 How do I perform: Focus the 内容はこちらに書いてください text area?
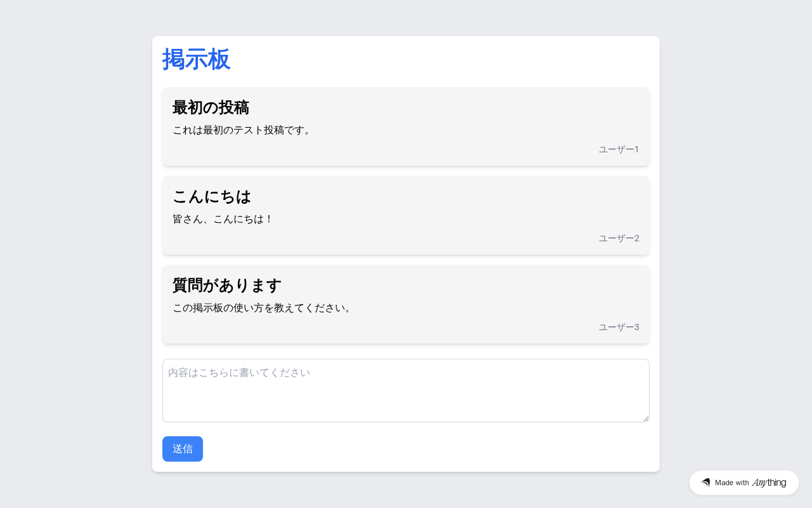point(406,391)
